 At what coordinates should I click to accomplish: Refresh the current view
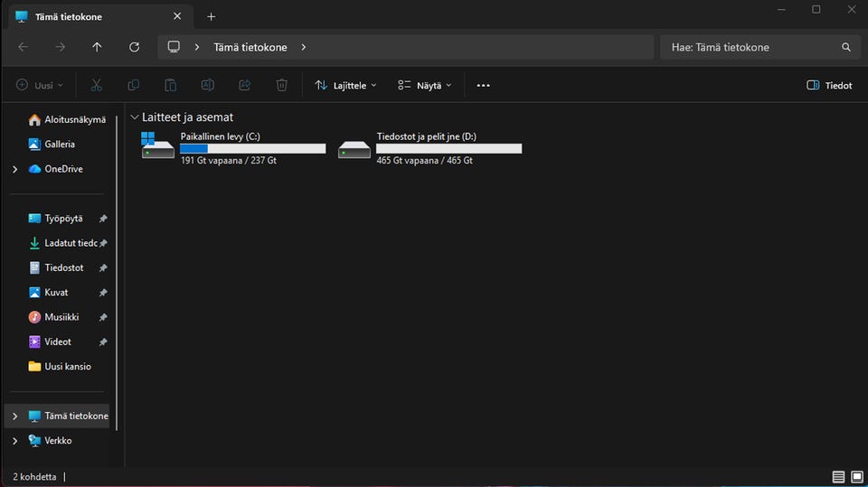tap(134, 47)
